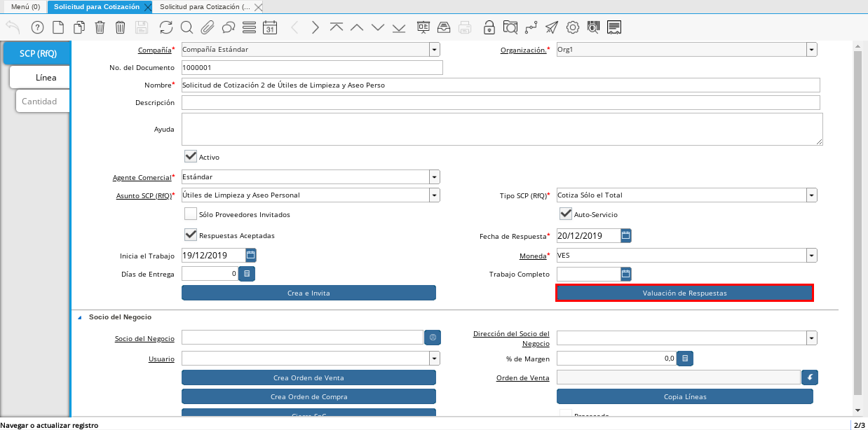This screenshot has height=430, width=868.
Task: Click the Refresh arrows toolbar icon
Action: point(165,27)
